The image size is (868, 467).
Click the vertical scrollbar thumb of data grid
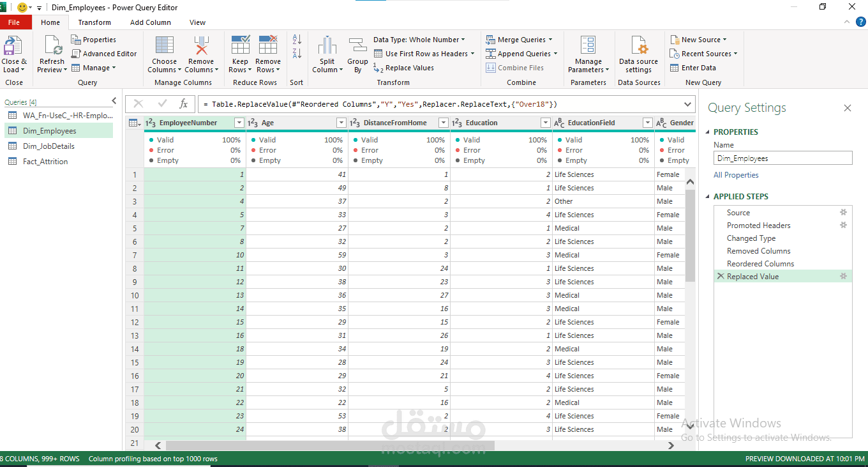point(690,235)
